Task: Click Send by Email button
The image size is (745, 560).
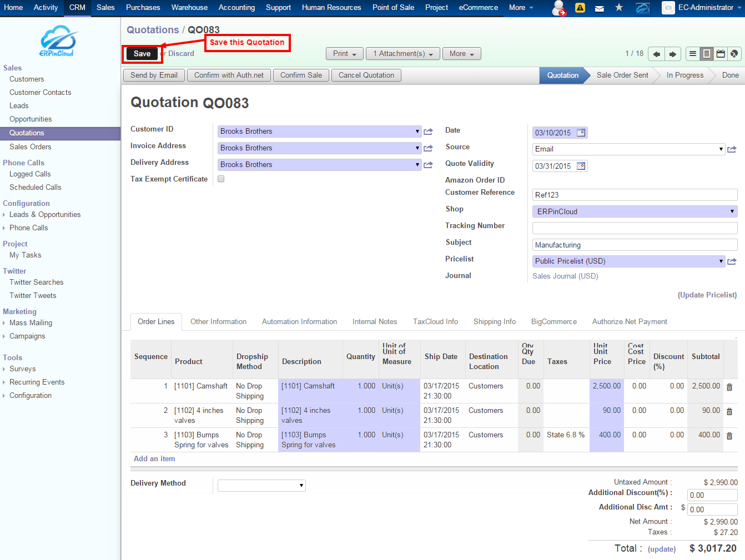Action: point(154,75)
